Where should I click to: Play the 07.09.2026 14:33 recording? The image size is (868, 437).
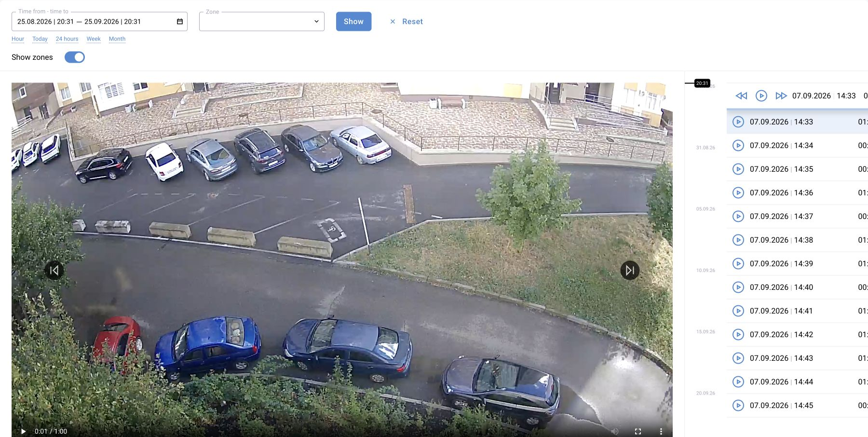(x=738, y=122)
